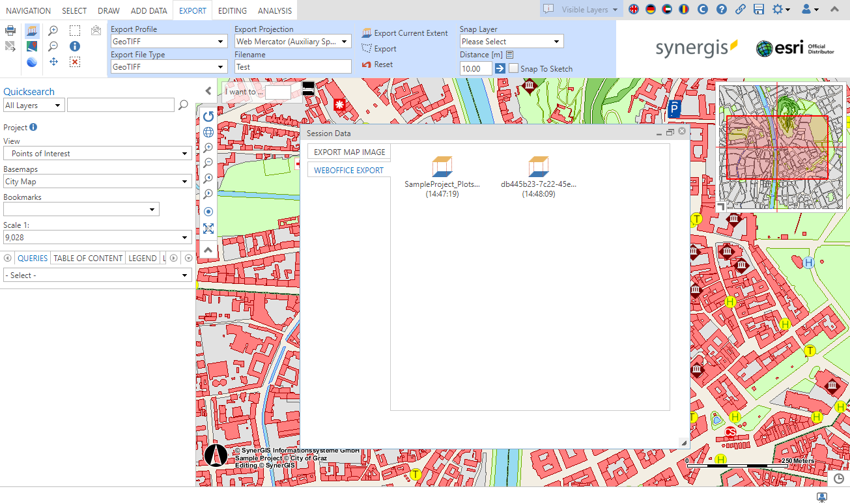Image resolution: width=850 pixels, height=504 pixels.
Task: Activate the Pan tool in the ribbon
Action: pos(53,62)
